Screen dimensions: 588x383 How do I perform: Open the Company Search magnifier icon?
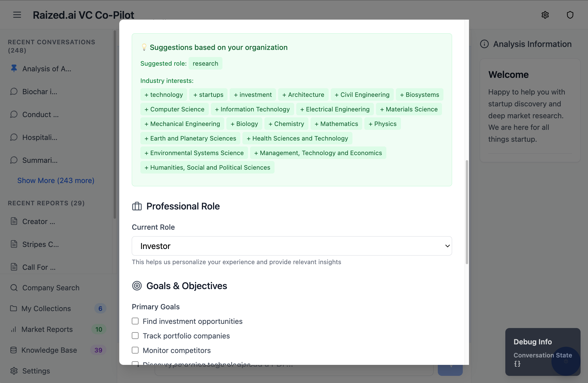(14, 288)
